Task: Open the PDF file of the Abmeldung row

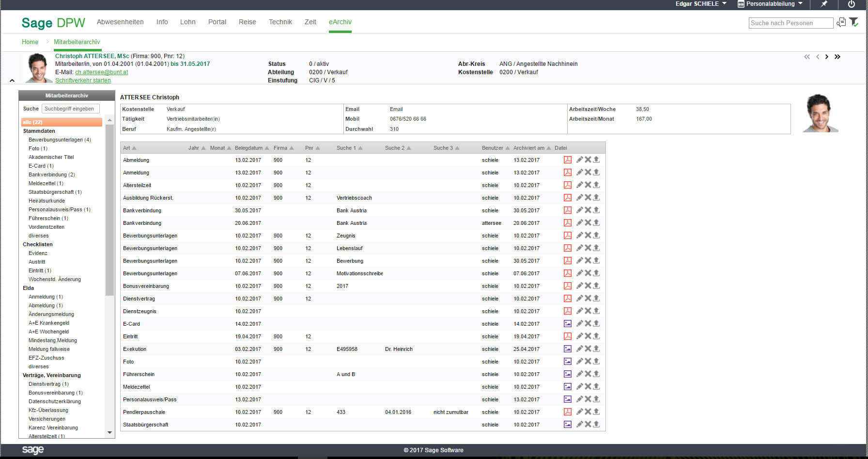Action: (567, 159)
